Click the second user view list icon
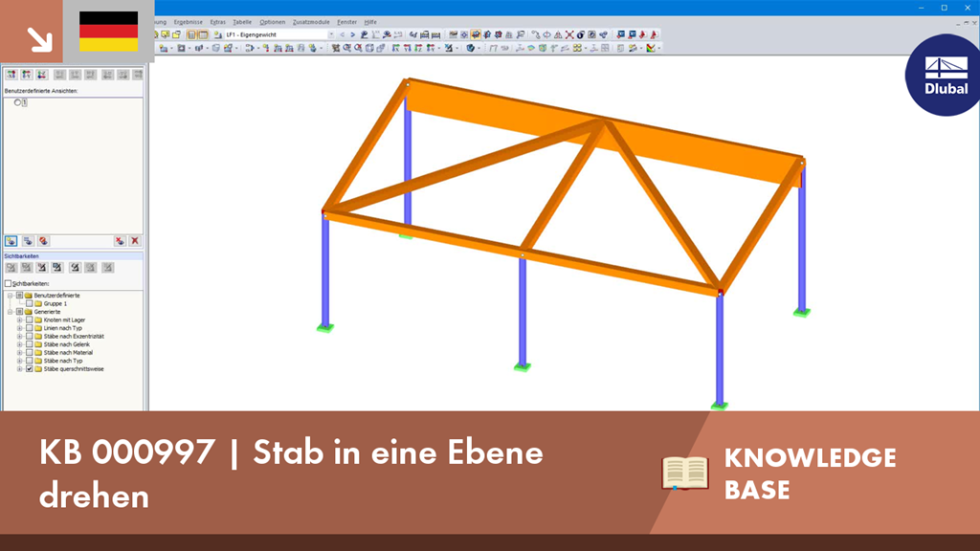The height and width of the screenshot is (551, 980). [28, 241]
